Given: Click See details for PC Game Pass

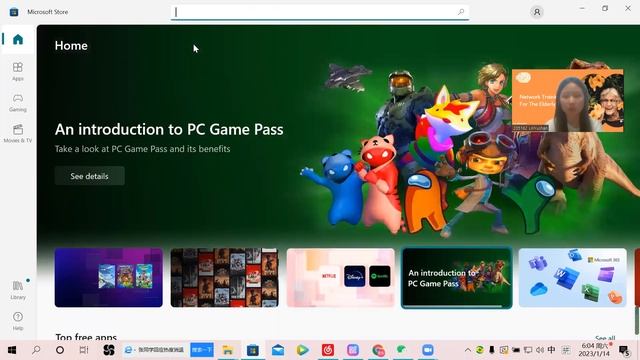Looking at the screenshot, I should coord(89,176).
